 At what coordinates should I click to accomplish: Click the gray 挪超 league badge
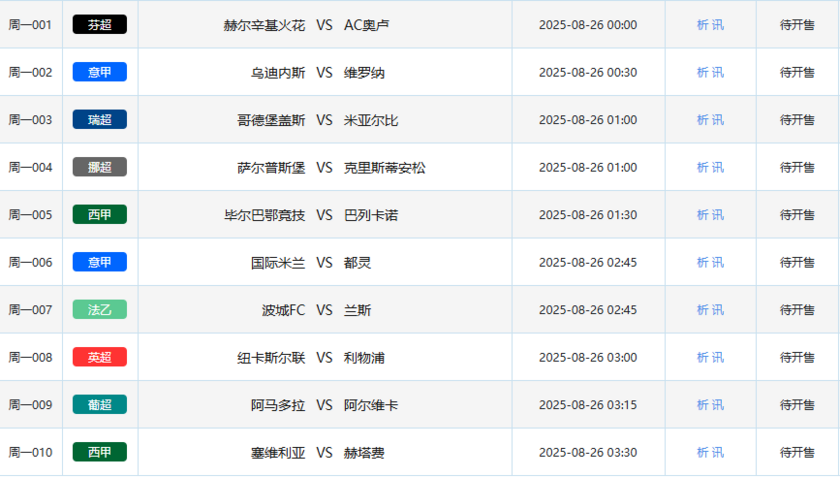coord(99,167)
